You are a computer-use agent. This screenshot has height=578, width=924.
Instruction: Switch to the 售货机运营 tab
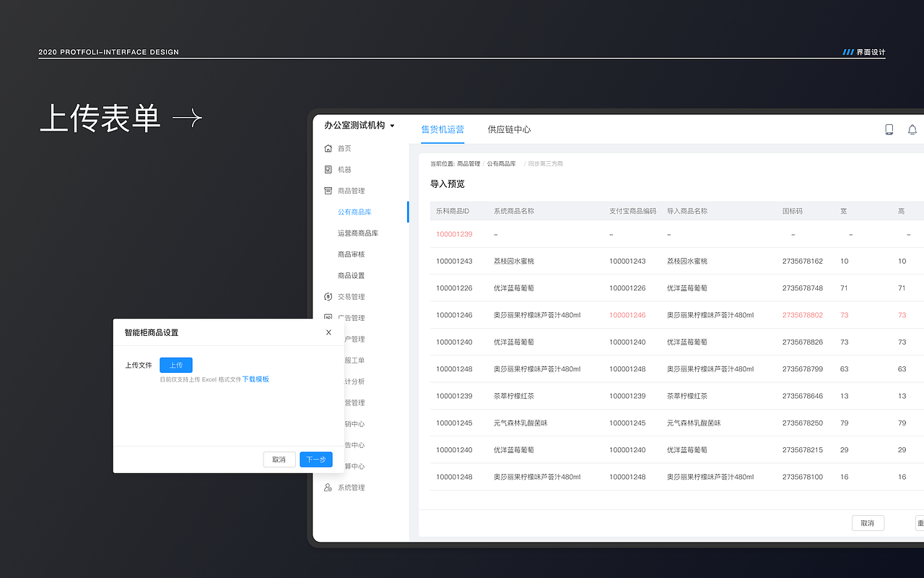pos(443,129)
